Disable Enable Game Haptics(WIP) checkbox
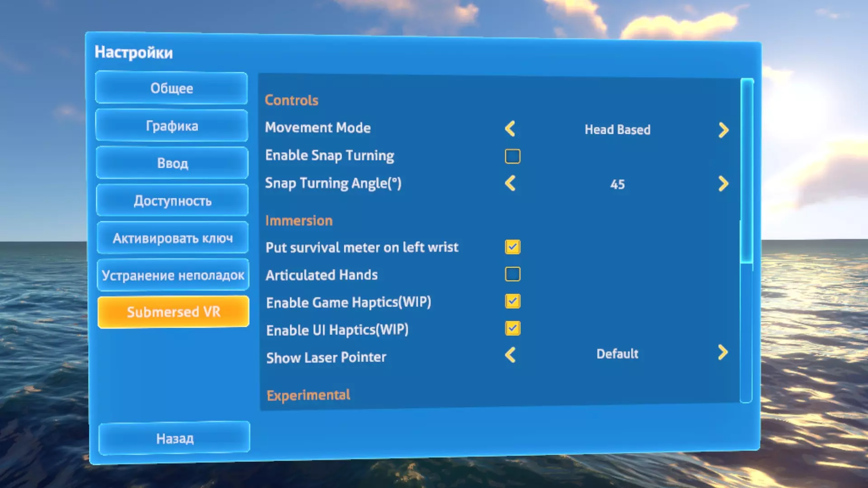 pos(512,301)
